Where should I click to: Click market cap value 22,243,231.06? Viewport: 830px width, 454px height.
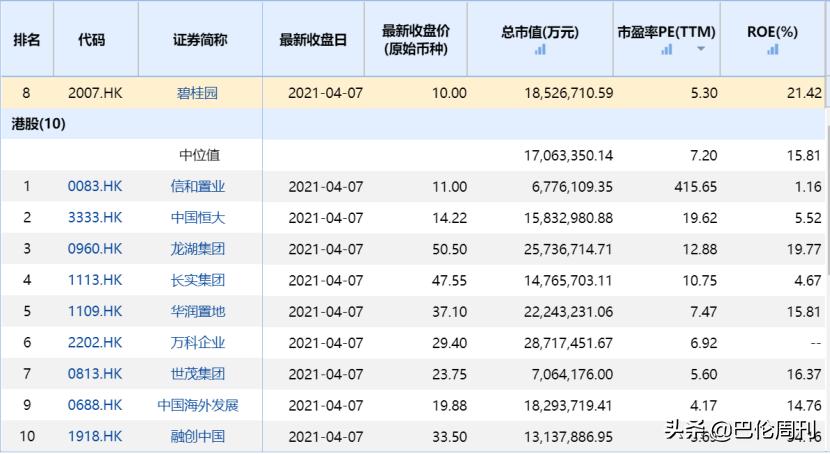[x=569, y=312]
